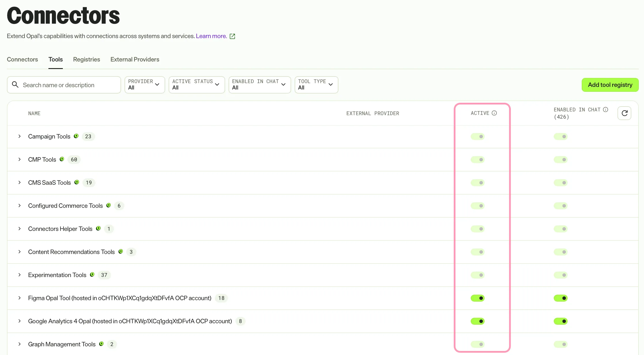Image resolution: width=644 pixels, height=355 pixels.
Task: Click the NAME column header
Action: (x=34, y=113)
